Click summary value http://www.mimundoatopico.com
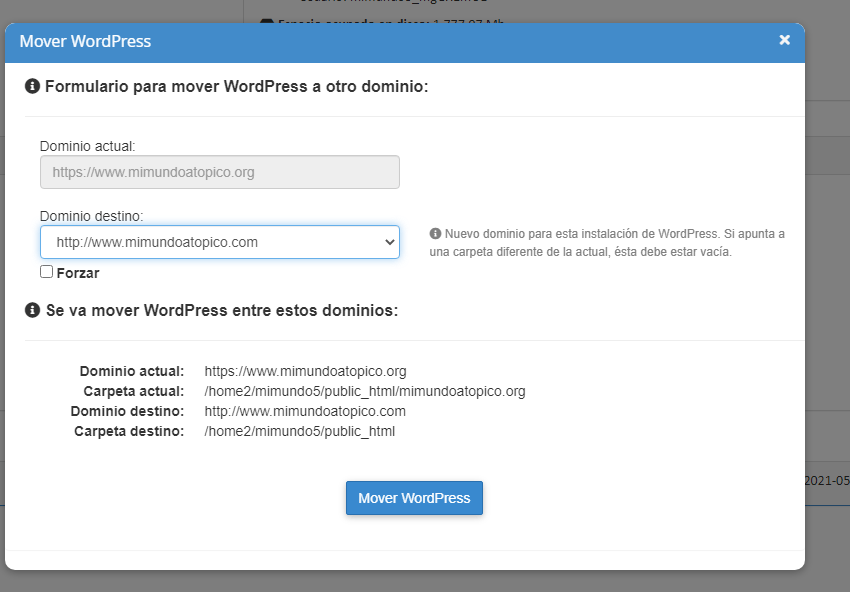The width and height of the screenshot is (850, 592). point(305,411)
